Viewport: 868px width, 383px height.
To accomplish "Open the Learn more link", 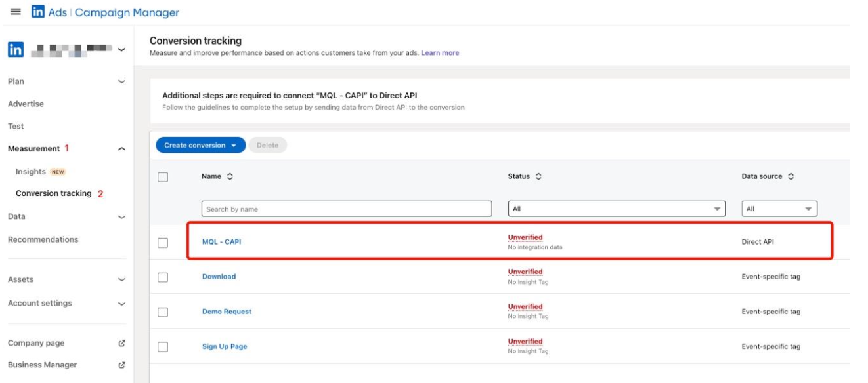I will pyautogui.click(x=440, y=53).
